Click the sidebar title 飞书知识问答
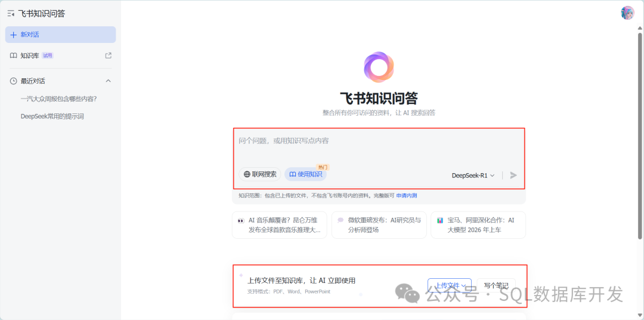The image size is (644, 320). click(42, 14)
